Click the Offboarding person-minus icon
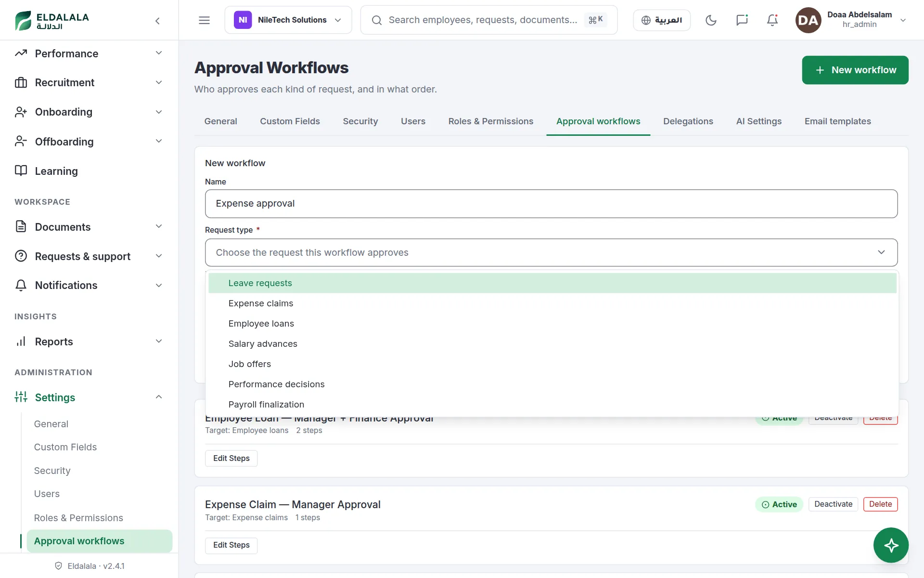The height and width of the screenshot is (578, 924). (x=21, y=142)
